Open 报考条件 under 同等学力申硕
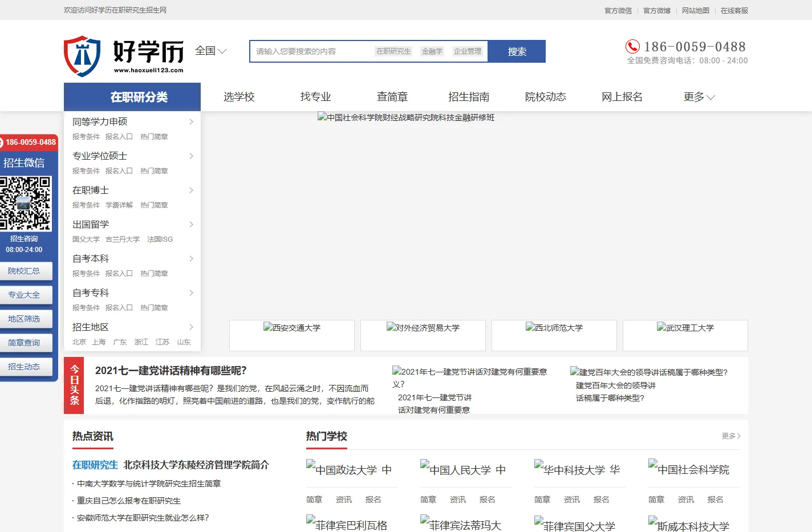The width and height of the screenshot is (812, 532). pyautogui.click(x=86, y=137)
